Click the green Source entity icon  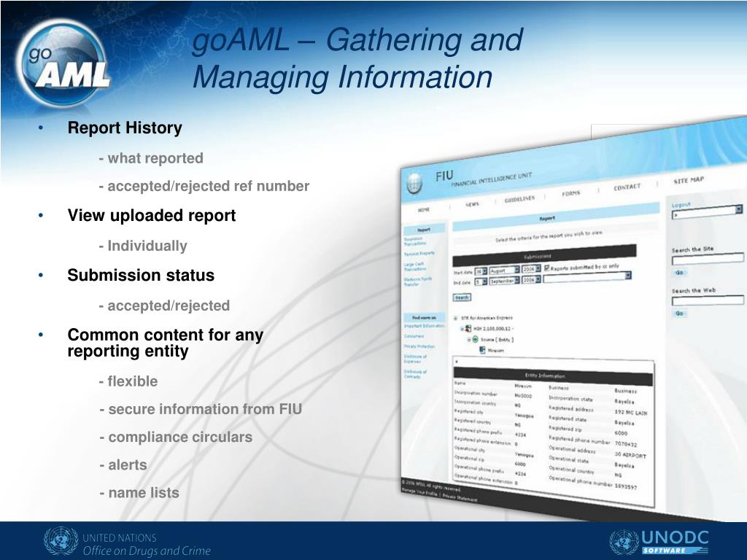click(x=475, y=339)
